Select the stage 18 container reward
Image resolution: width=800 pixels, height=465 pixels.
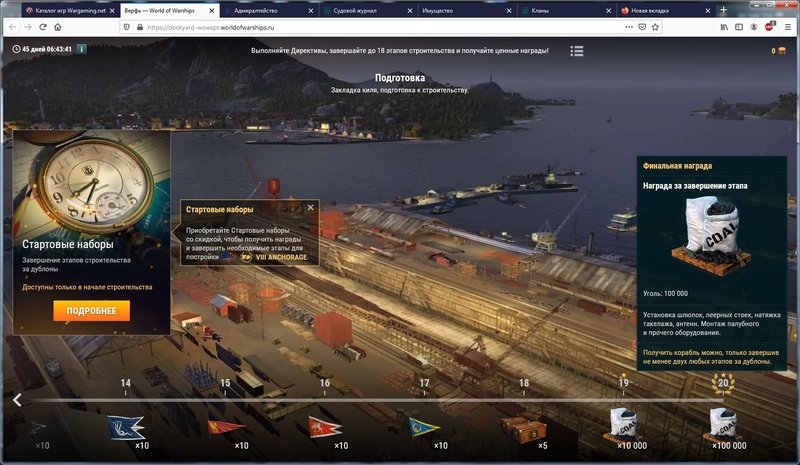(524, 429)
